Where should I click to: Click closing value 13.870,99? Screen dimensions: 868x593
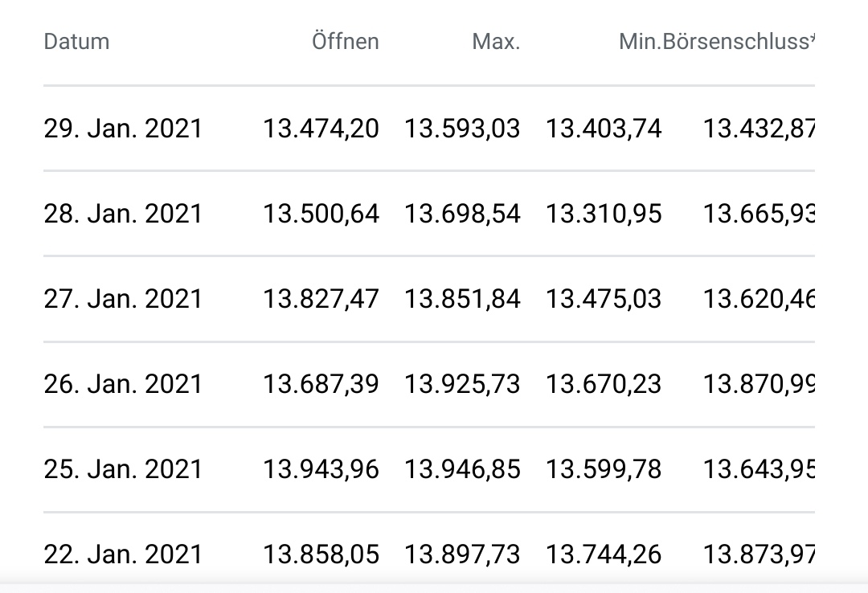(759, 384)
